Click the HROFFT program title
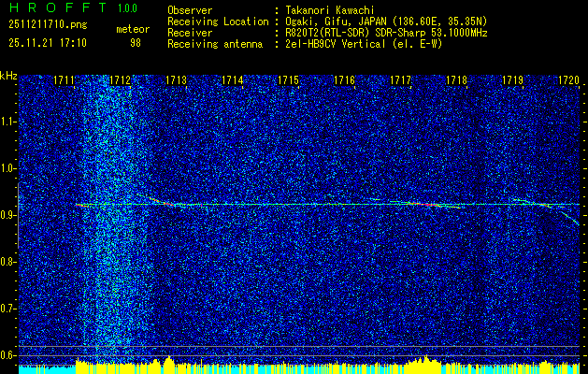The height and width of the screenshot is (374, 588). [x=57, y=7]
